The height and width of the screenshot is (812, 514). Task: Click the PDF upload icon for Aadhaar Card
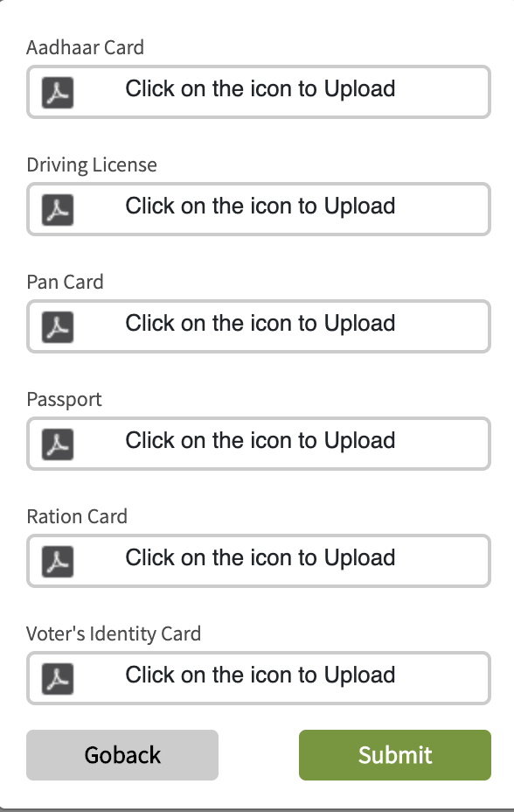click(x=58, y=93)
